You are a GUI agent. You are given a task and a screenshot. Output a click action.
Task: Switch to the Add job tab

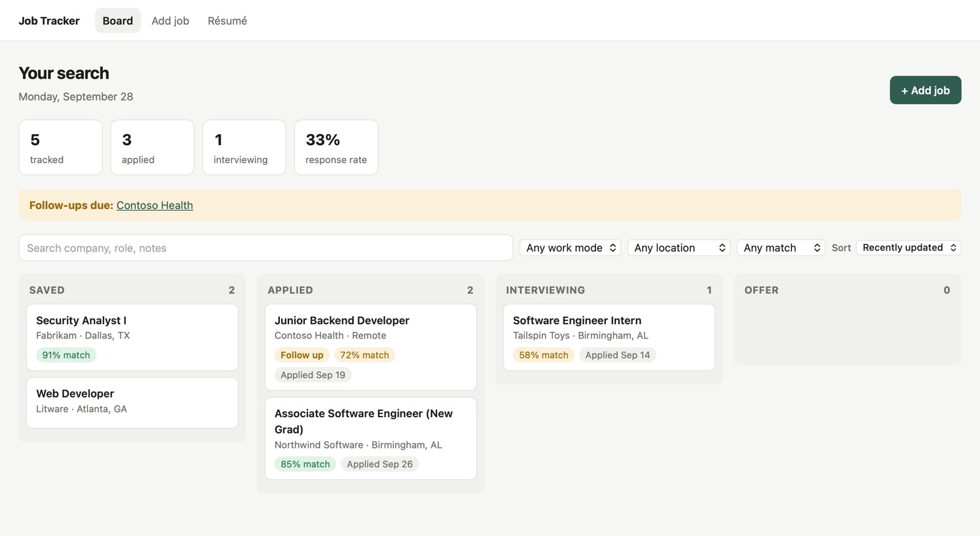(x=170, y=21)
